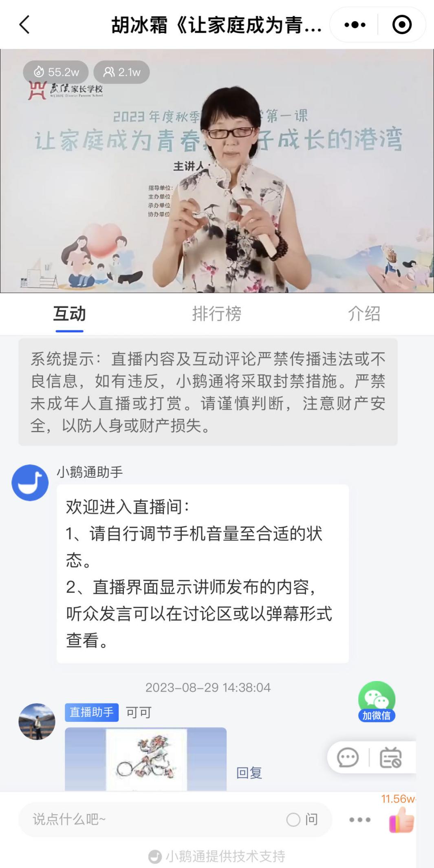
Task: Tap the live video player area
Action: pyautogui.click(x=217, y=171)
